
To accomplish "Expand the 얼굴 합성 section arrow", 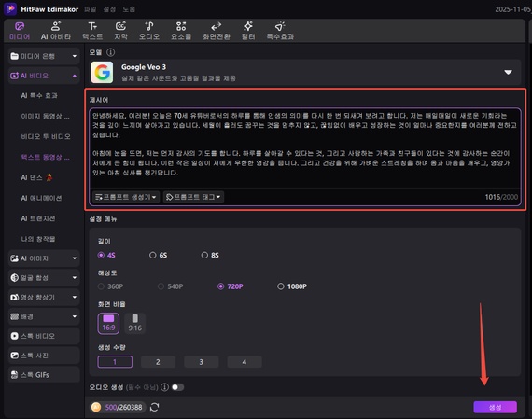I will pos(75,278).
